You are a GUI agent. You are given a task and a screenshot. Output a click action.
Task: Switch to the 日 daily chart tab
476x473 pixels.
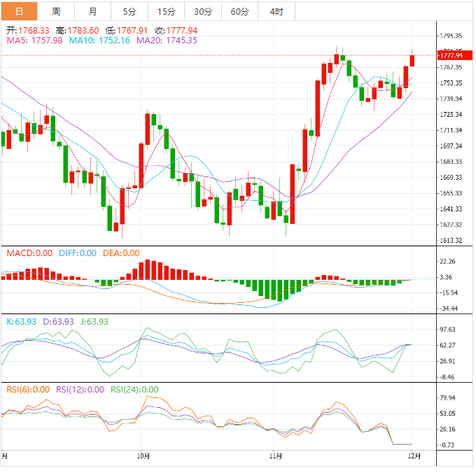click(x=19, y=11)
